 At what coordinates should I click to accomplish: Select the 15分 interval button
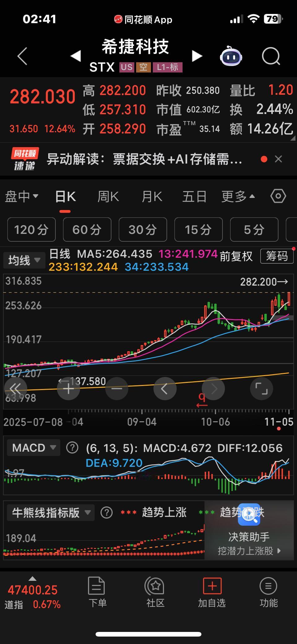pos(199,230)
